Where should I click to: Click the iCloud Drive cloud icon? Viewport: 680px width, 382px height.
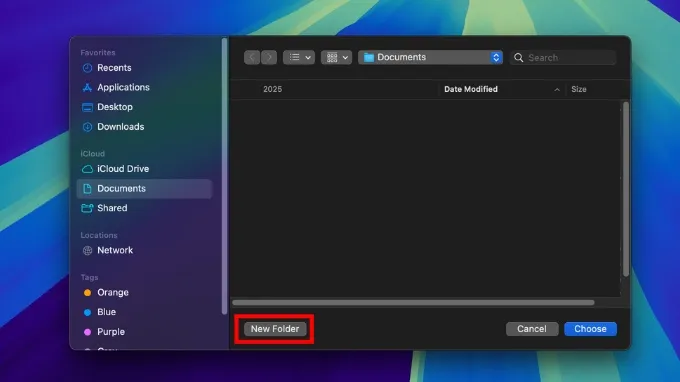(x=87, y=169)
